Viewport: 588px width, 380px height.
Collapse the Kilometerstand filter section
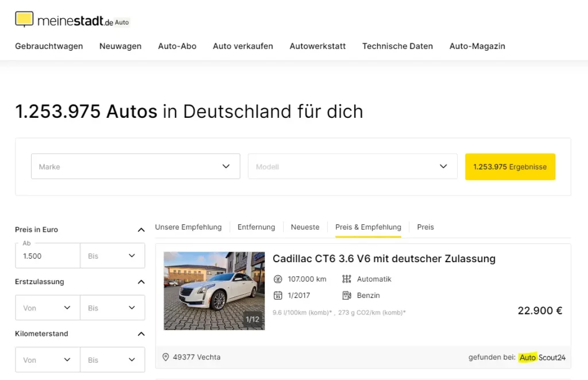[x=141, y=334]
